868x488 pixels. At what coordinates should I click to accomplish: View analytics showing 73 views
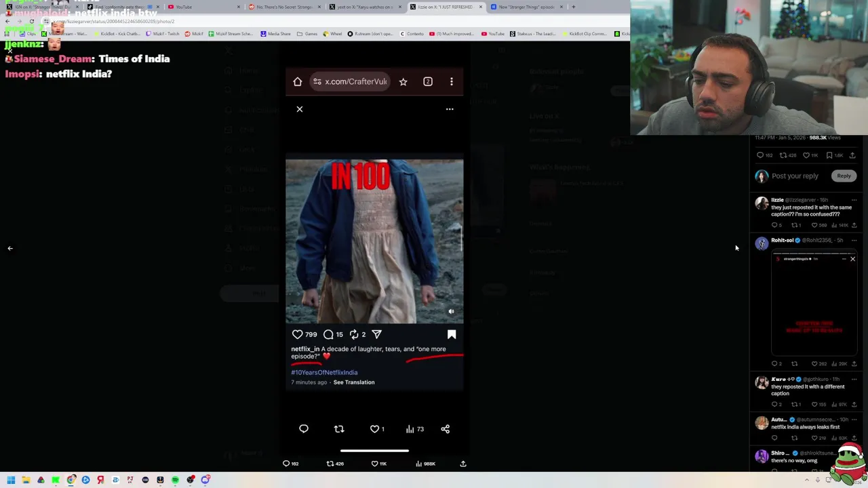415,429
